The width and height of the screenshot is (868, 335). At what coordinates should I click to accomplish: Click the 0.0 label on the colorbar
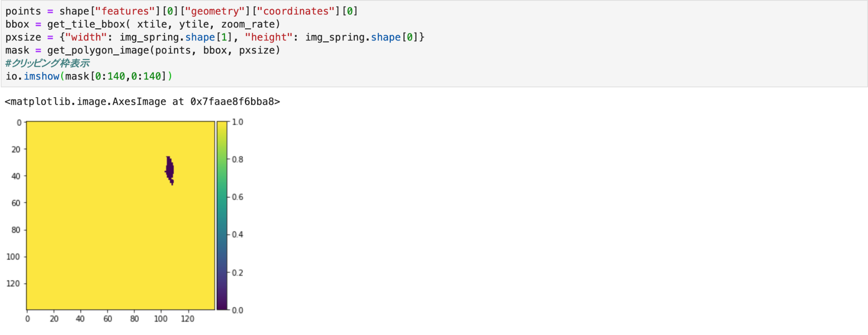[x=238, y=310]
